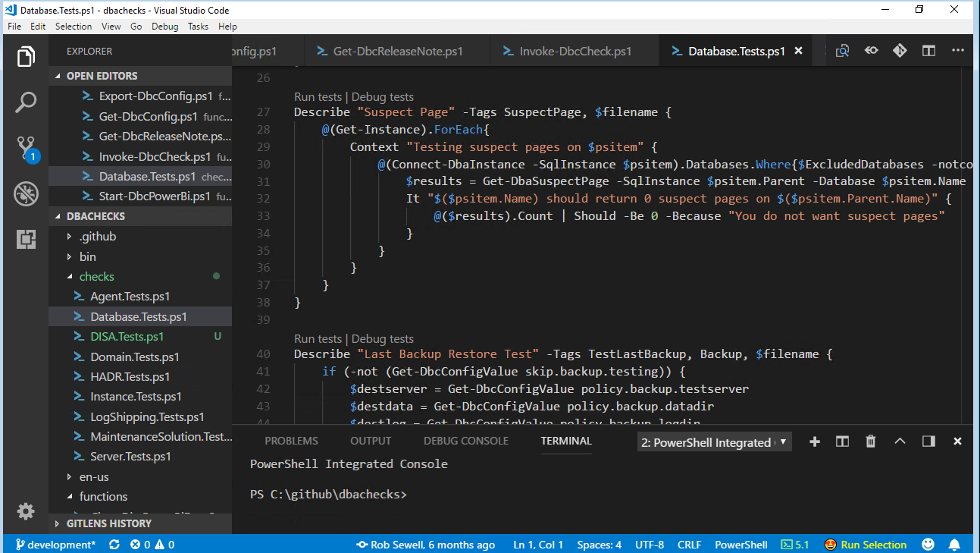Toggle the file preview eye icon
Viewport: 980px width, 553px height.
click(x=871, y=50)
